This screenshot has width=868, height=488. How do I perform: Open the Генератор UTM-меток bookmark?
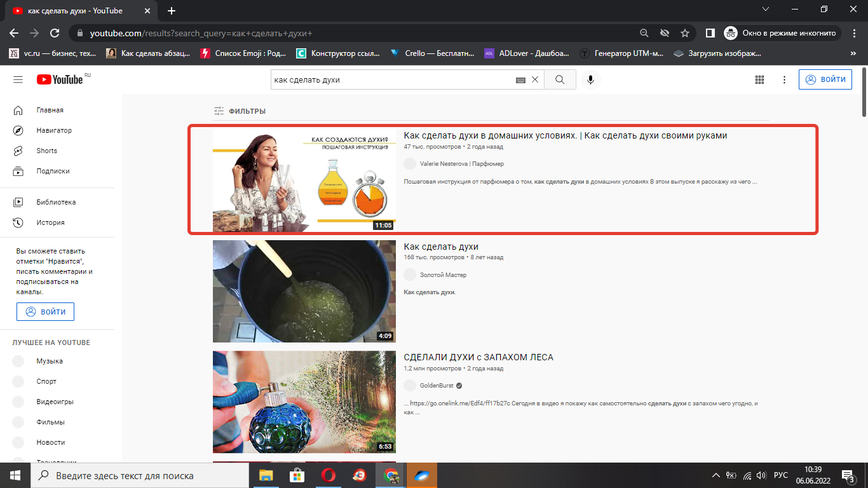[622, 53]
